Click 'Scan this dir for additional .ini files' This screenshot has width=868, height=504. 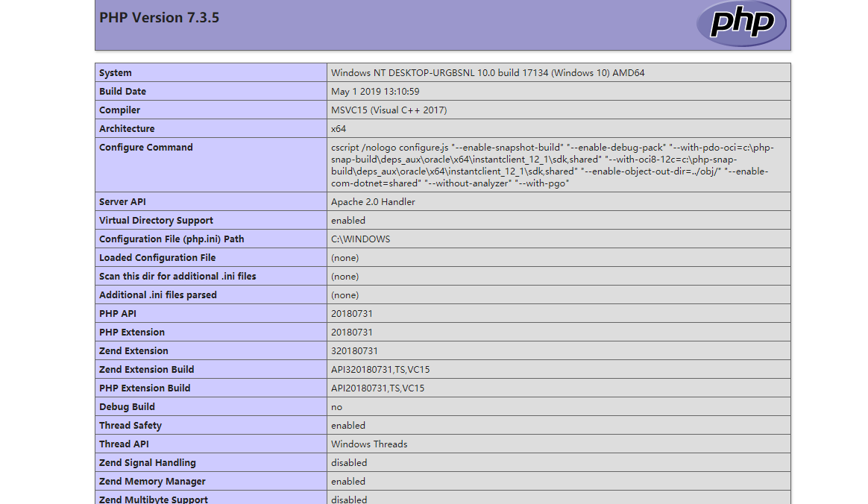coord(177,276)
